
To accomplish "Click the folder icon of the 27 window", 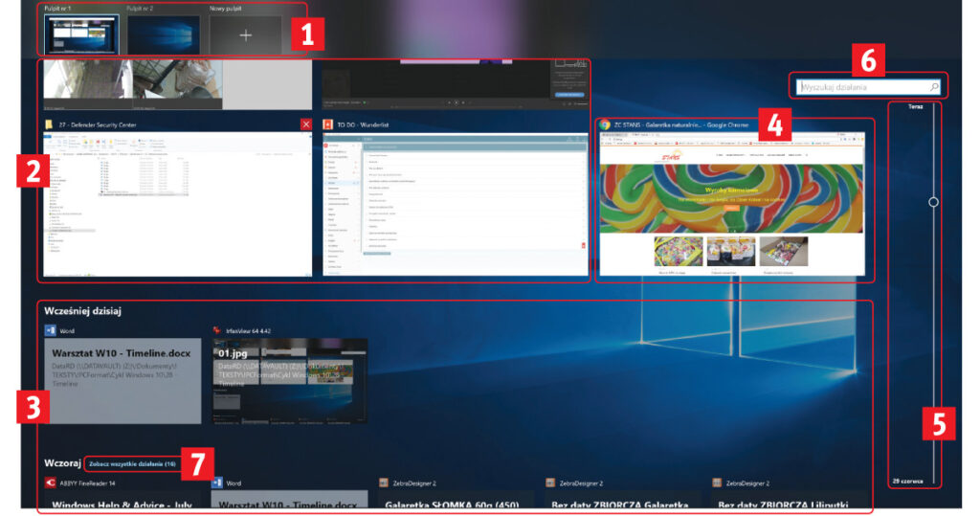I will click(x=48, y=124).
